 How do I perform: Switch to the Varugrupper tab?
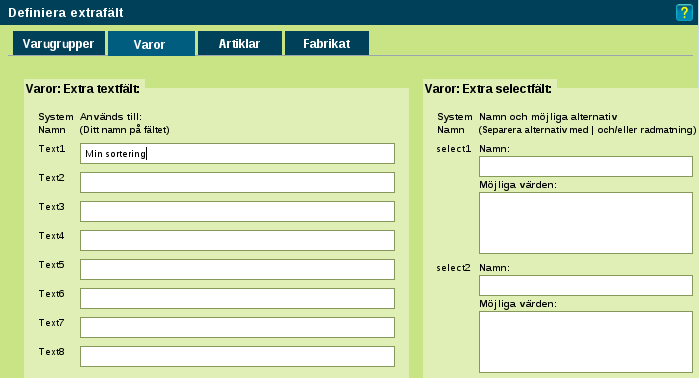point(59,43)
